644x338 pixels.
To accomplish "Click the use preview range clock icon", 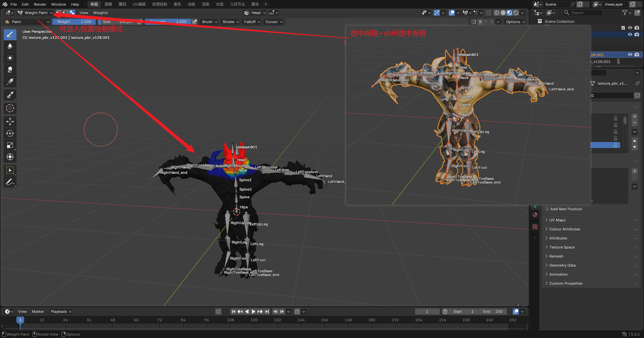I will tap(445, 312).
